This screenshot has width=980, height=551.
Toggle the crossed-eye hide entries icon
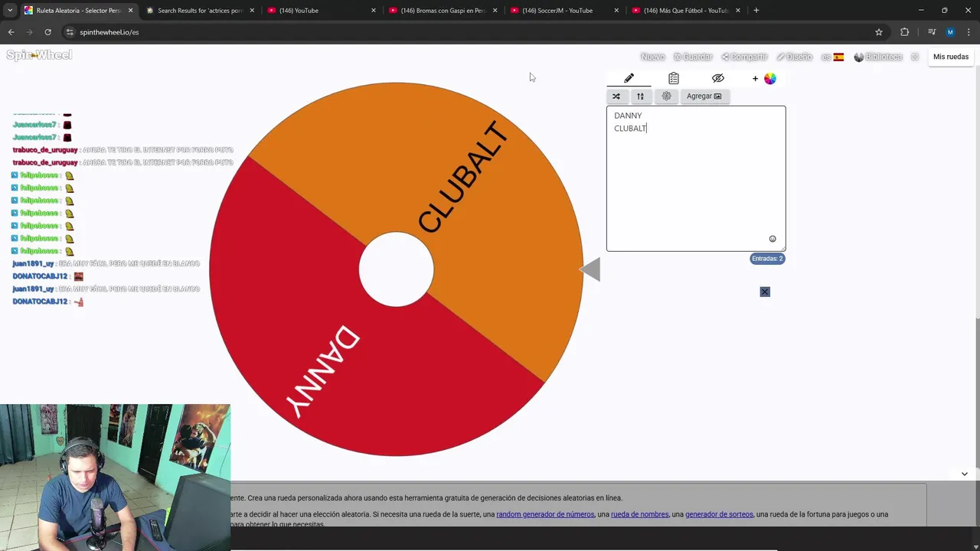(x=717, y=78)
